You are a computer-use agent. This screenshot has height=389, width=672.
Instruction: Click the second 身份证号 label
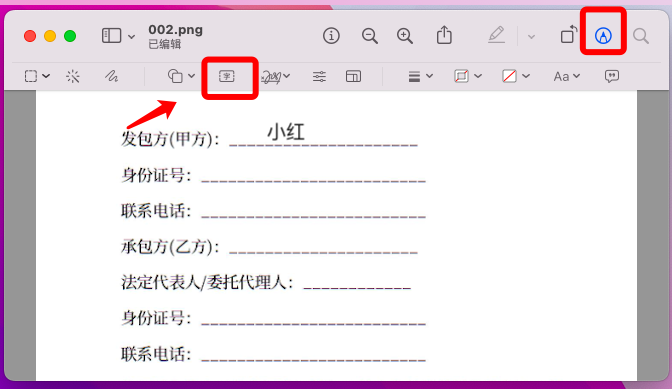pos(156,318)
